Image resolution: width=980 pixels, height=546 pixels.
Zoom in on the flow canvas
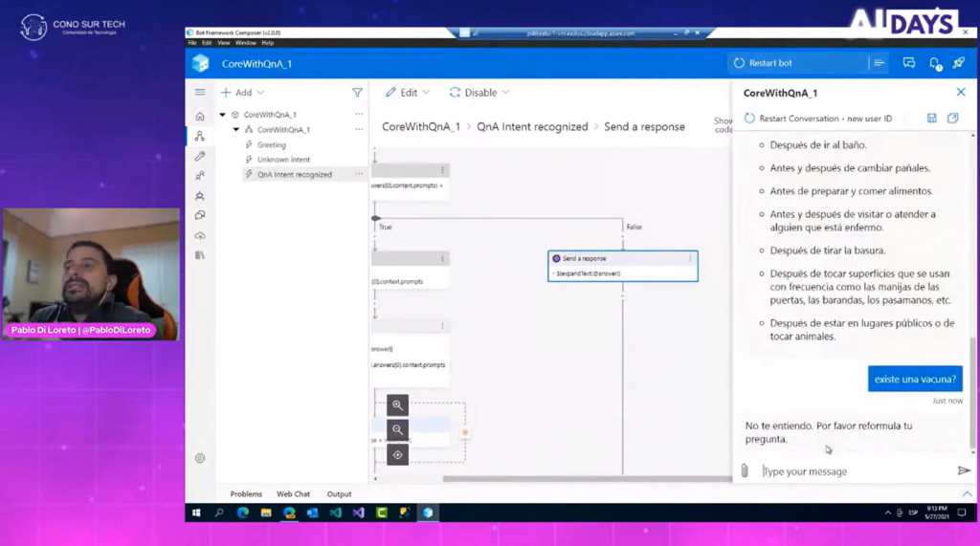pyautogui.click(x=397, y=404)
